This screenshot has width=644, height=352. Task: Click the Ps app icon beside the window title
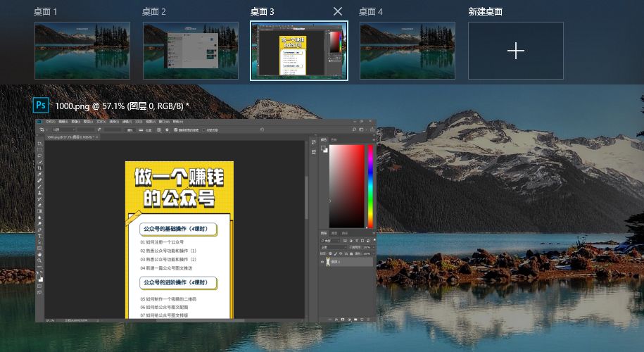tap(41, 105)
